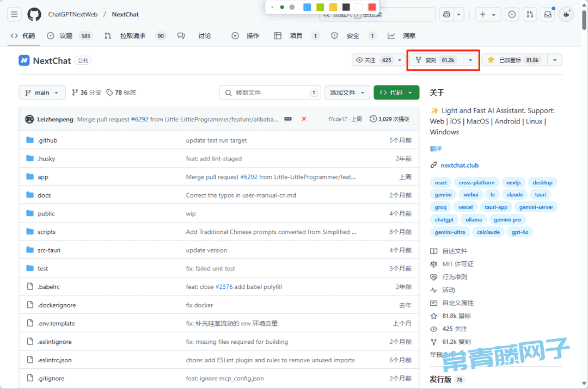The height and width of the screenshot is (389, 588).
Task: Open the #2376 issue link
Action: (224, 287)
